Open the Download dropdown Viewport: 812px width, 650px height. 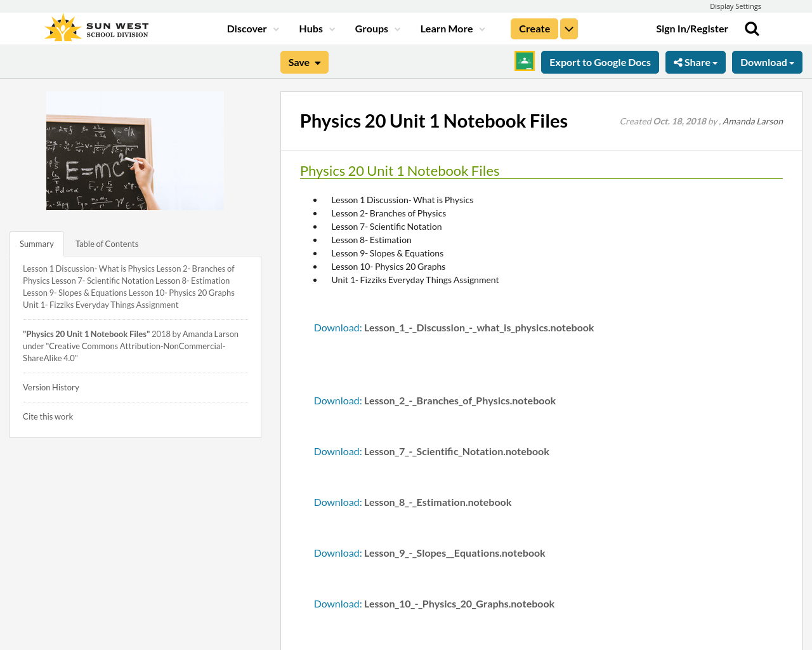coord(766,62)
